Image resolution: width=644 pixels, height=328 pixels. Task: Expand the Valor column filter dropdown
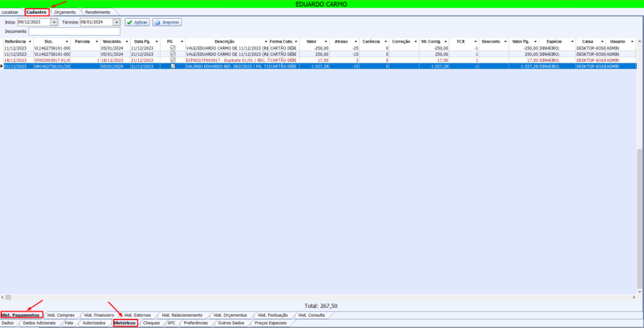[x=327, y=42]
